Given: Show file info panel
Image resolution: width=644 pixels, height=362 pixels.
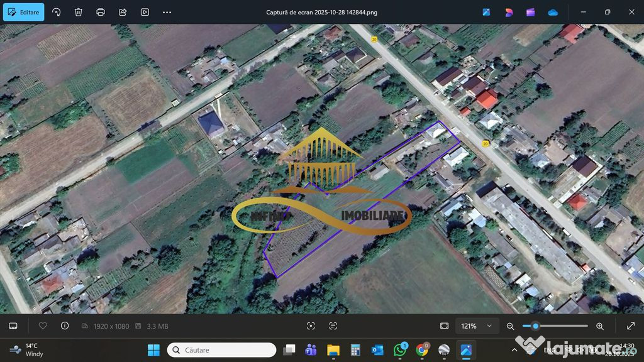Looking at the screenshot, I should tap(65, 326).
